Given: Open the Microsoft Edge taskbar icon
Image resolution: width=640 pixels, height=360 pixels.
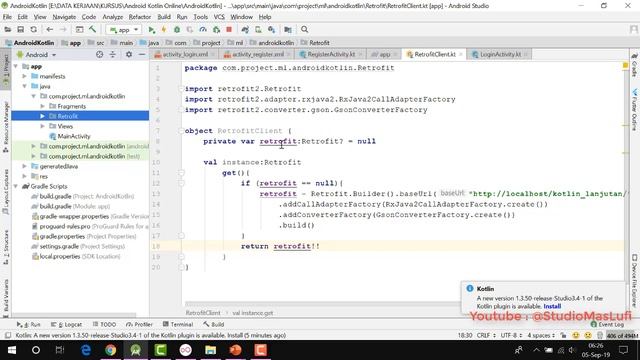Looking at the screenshot, I should (x=86, y=350).
